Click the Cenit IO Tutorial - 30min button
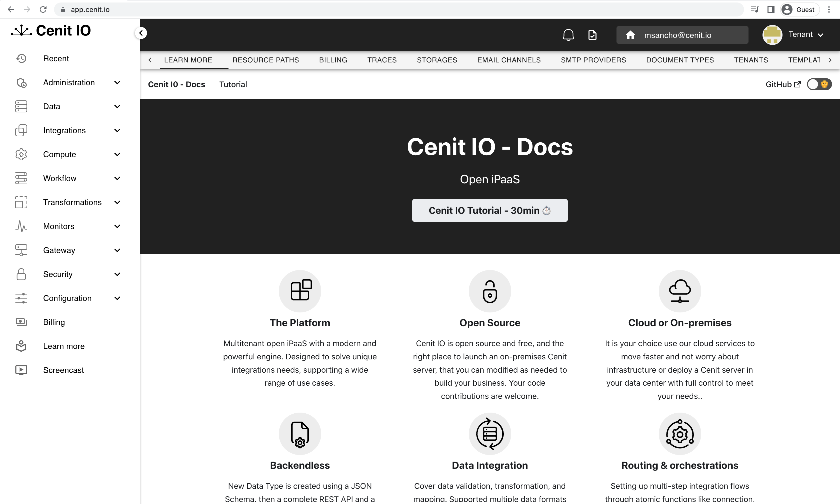 coord(489,211)
